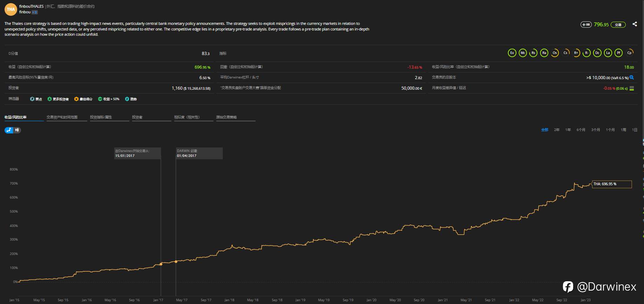The height and width of the screenshot is (304, 644).
Task: Click the DARWIN 创建 01/04/2017 chart marker
Action: 176,262
